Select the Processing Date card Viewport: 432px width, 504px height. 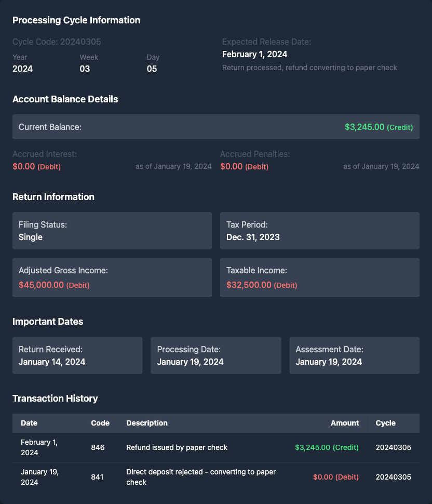[215, 355]
